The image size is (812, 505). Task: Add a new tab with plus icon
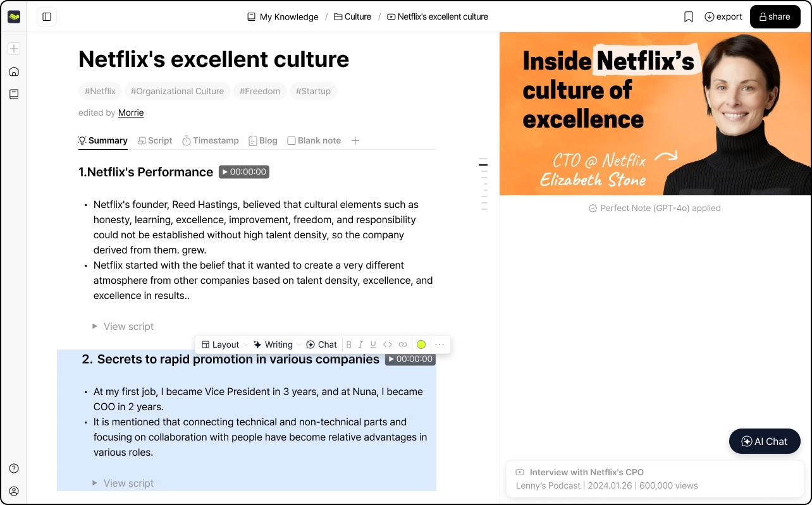pos(355,140)
